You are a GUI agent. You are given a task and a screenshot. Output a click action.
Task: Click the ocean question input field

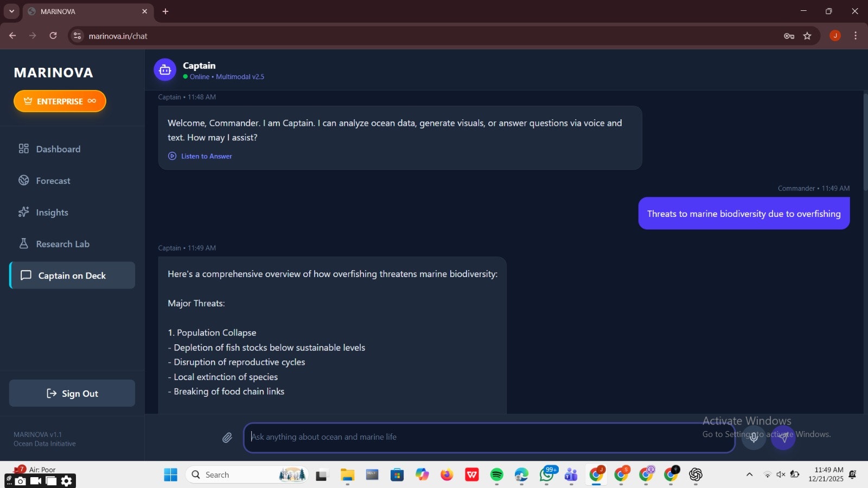488,437
